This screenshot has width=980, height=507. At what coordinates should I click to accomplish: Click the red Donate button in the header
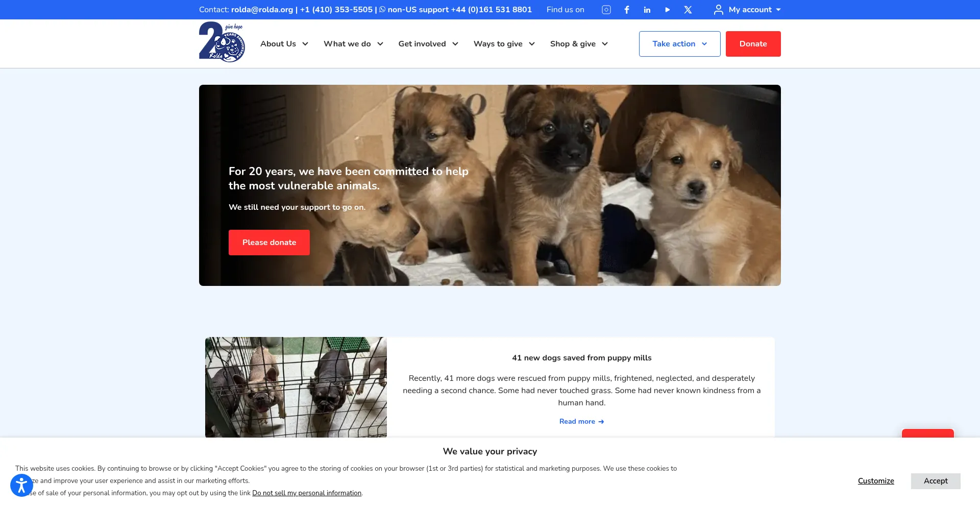coord(753,44)
